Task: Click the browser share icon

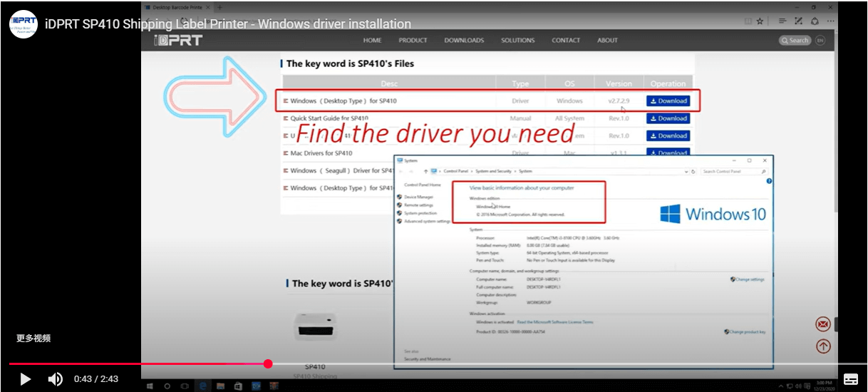Action: 814,21
